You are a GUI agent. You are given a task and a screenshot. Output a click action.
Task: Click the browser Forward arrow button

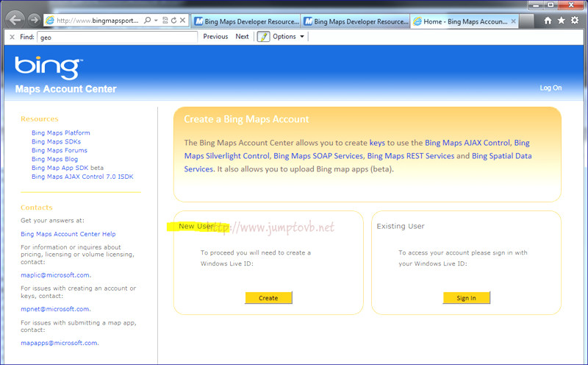pyautogui.click(x=34, y=20)
